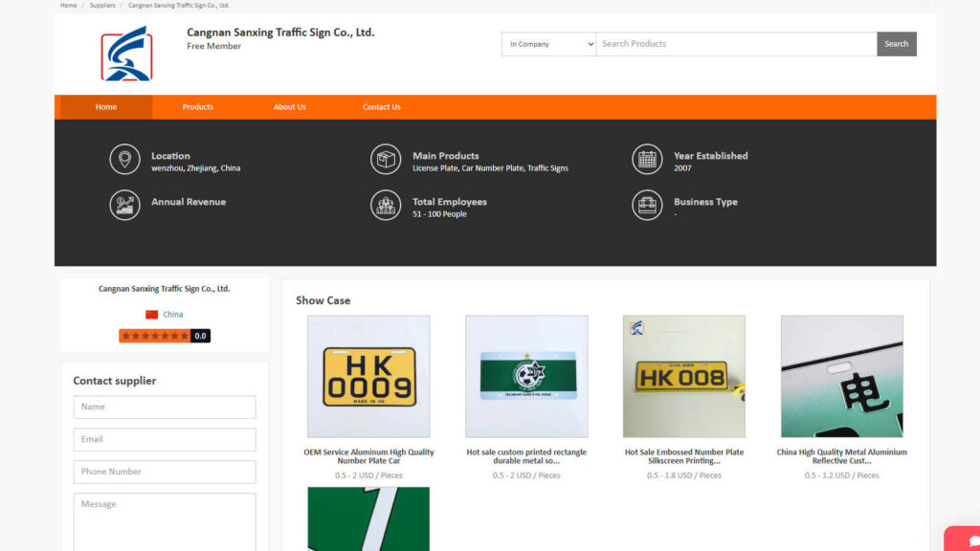The width and height of the screenshot is (980, 551).
Task: Focus the Phone Number input field
Action: click(x=165, y=473)
